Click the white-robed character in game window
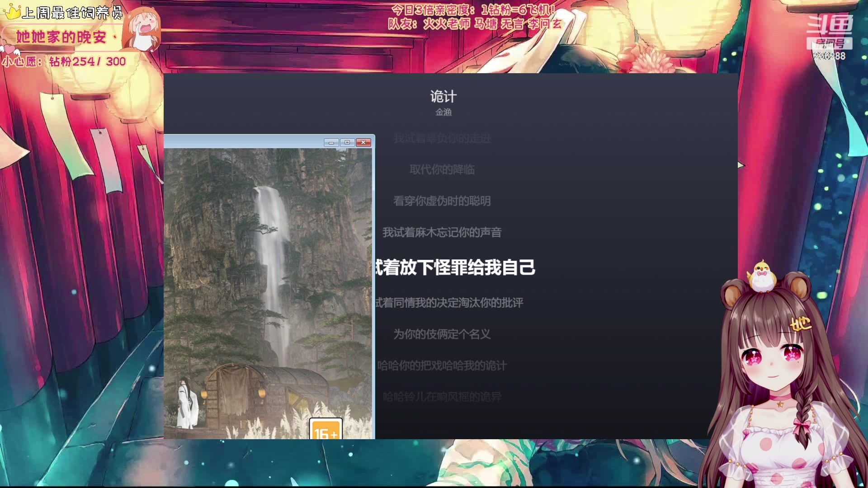This screenshot has height=488, width=868. pos(187,403)
